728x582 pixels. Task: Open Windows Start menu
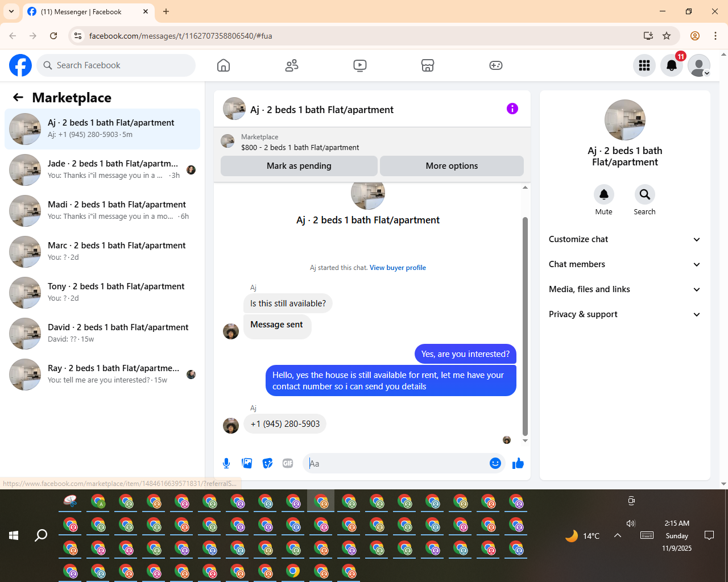tap(14, 535)
